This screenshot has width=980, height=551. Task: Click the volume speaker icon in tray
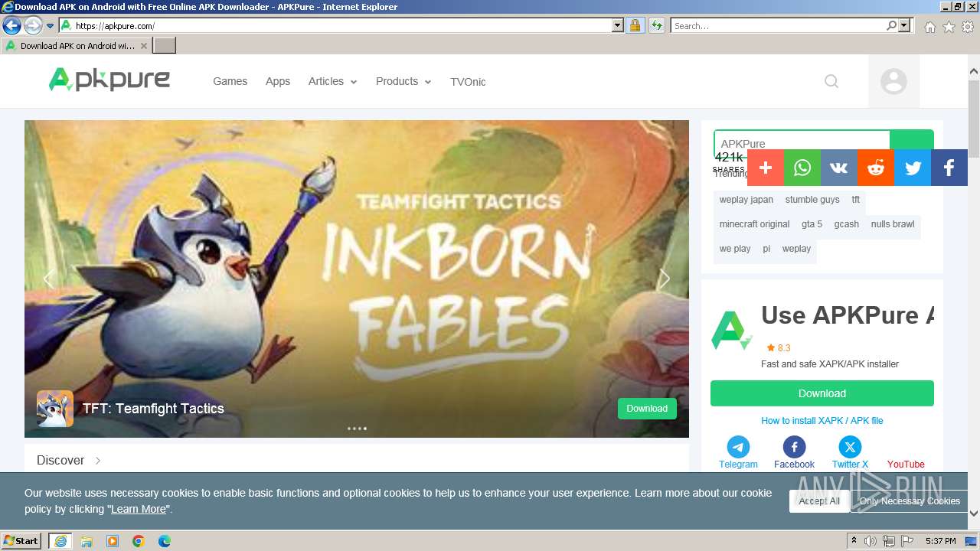point(871,541)
